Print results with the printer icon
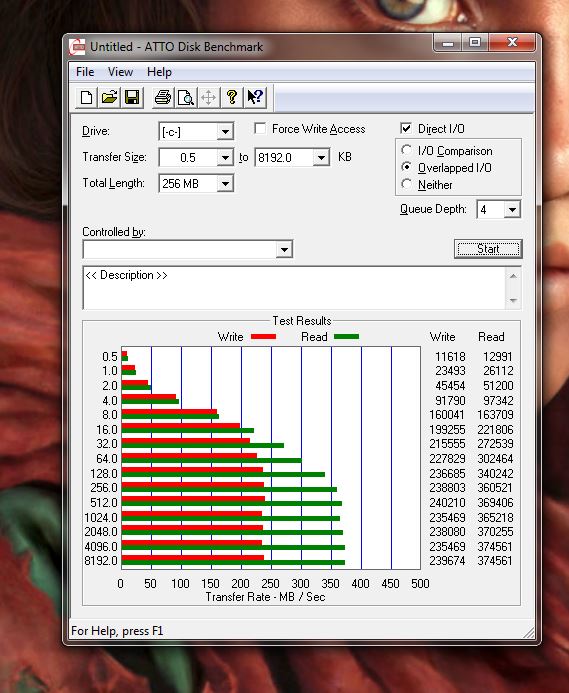Viewport: 569px width, 693px height. pos(163,97)
